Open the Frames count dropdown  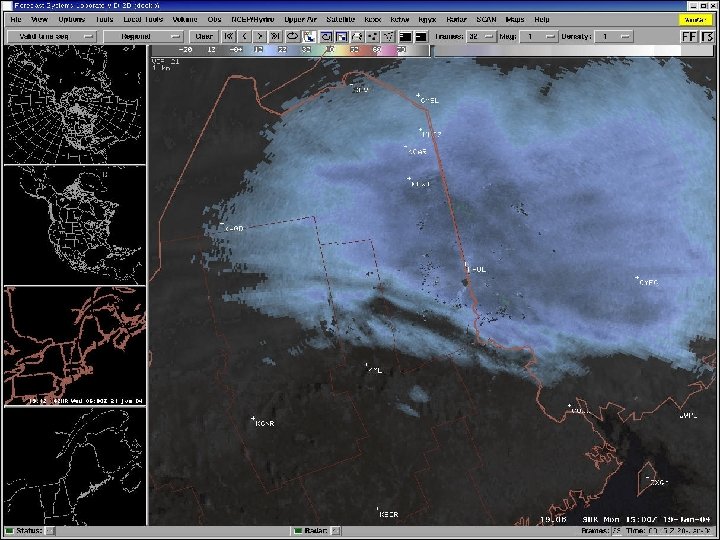tap(481, 36)
